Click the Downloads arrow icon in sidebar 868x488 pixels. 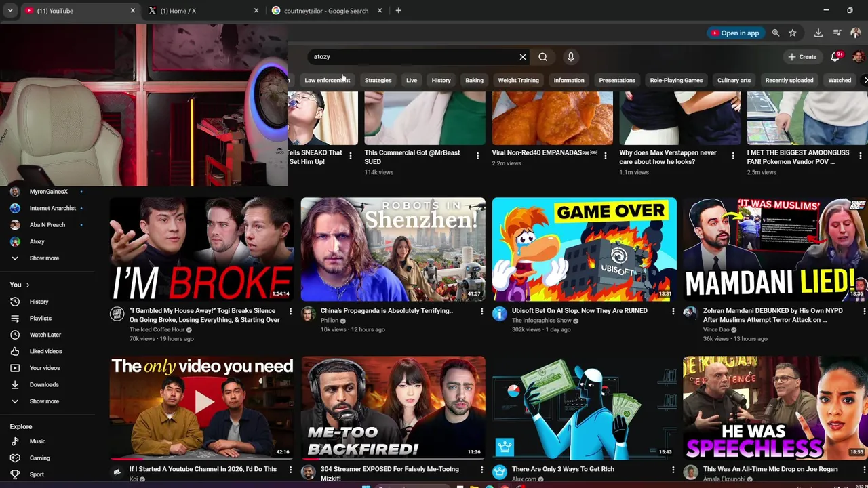pos(15,384)
